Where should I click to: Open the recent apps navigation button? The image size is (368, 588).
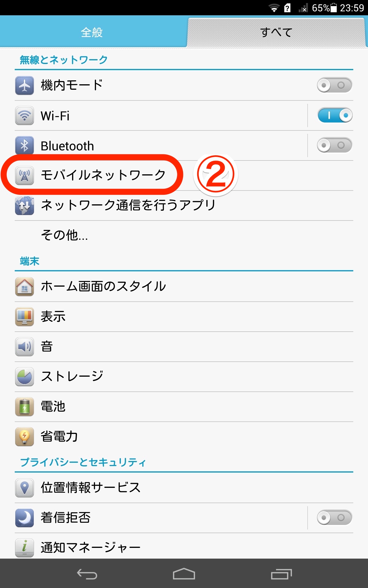(281, 574)
